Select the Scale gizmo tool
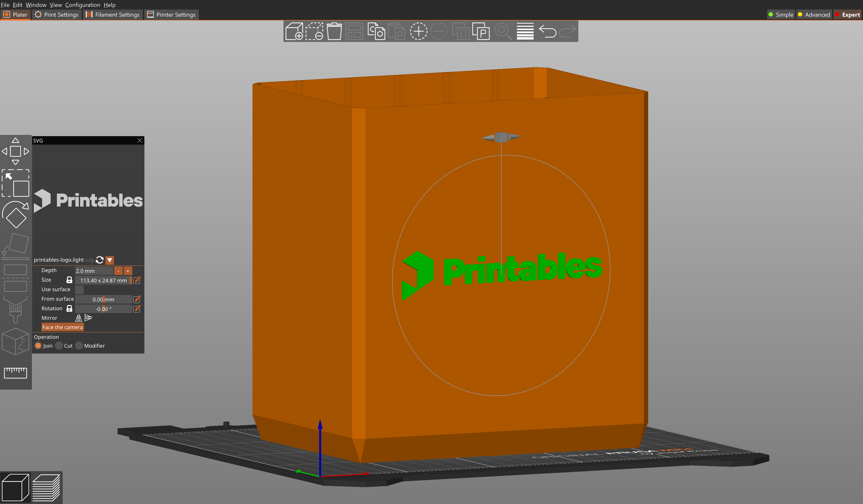The height and width of the screenshot is (504, 863). pyautogui.click(x=15, y=183)
